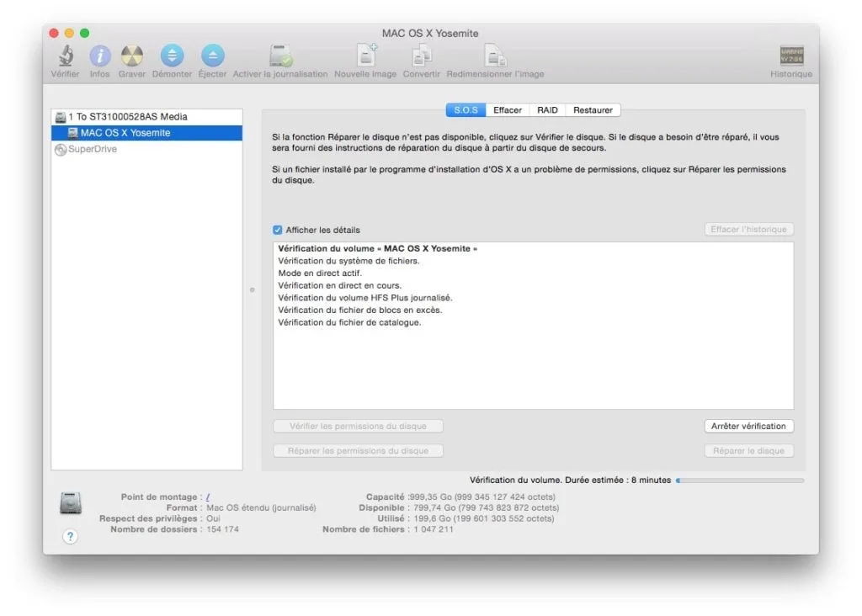Screen dimensions: 862x616
Task: Click the Disponible value 799,74 Go
Action: point(434,507)
